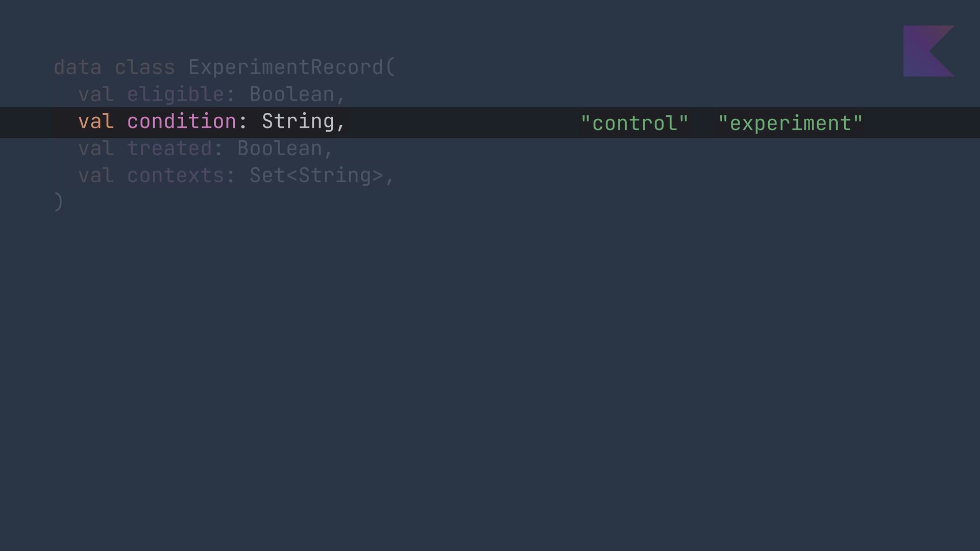The width and height of the screenshot is (980, 551).
Task: Click the data keyword
Action: tap(78, 67)
